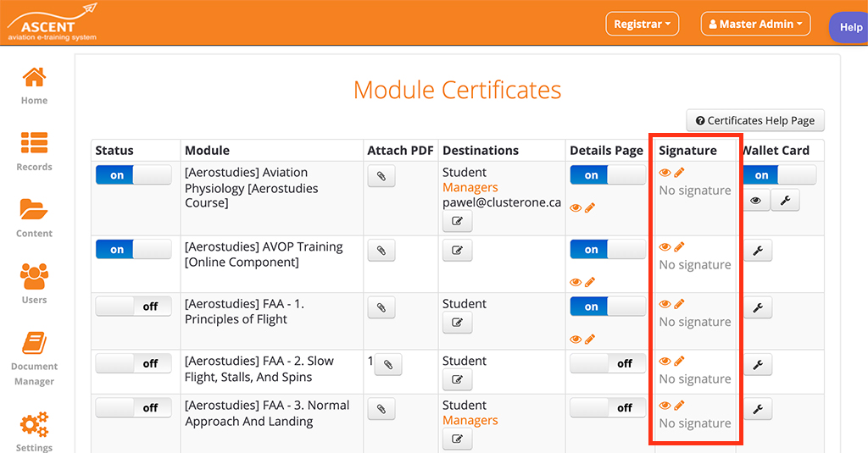Edit destinations for Aviation Physiology module
Screen dimensions: 868x453
[457, 221]
